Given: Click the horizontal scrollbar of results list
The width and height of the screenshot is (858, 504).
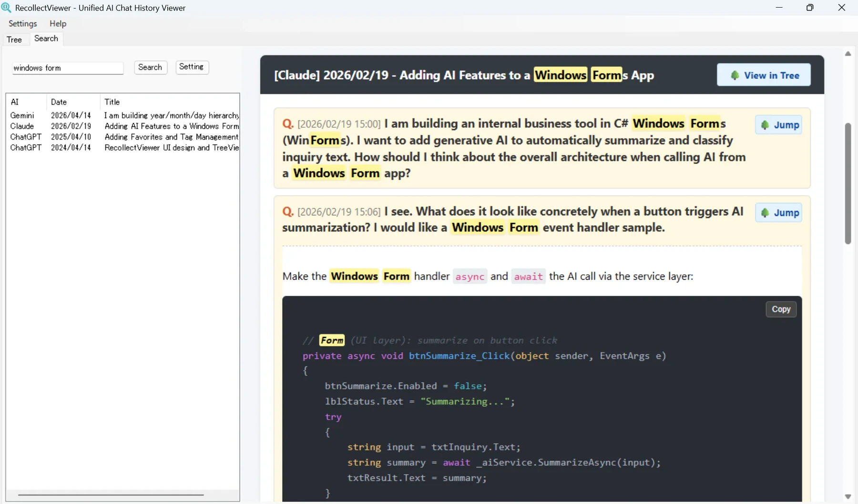Looking at the screenshot, I should click(111, 495).
